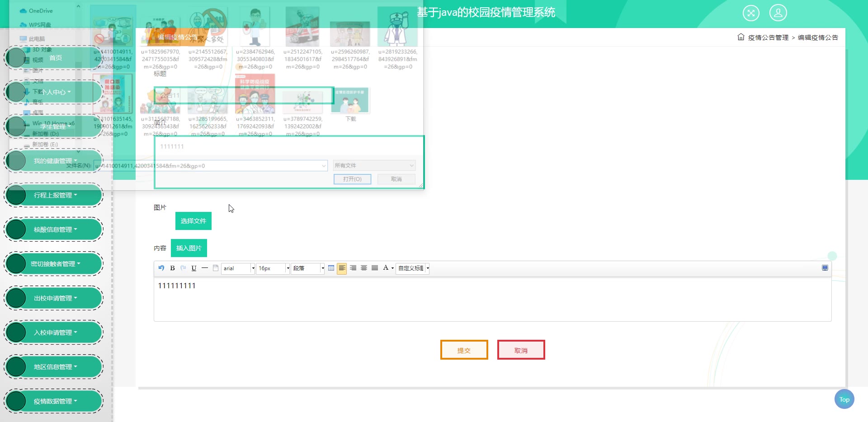Expand the 疫情数据管理 sidebar menu

[x=53, y=401]
